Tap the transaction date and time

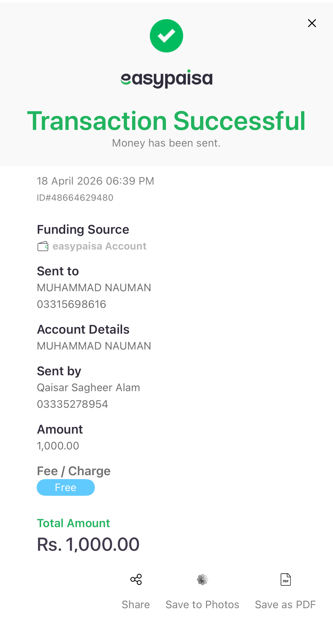(95, 181)
